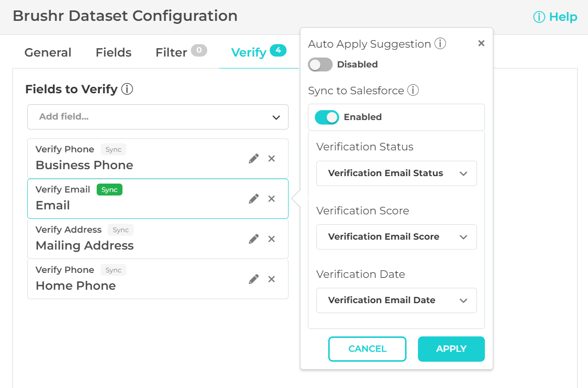Screen dimensions: 588x388
Task: Remove the Mailing Address field
Action: click(x=272, y=239)
